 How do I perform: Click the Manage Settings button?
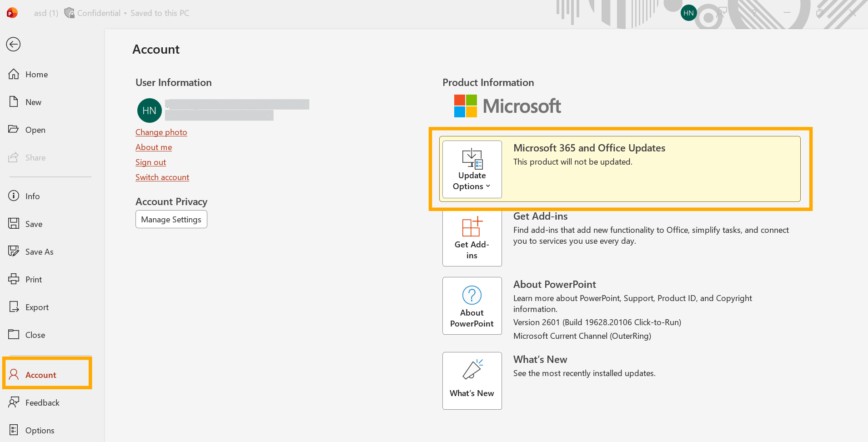[171, 219]
